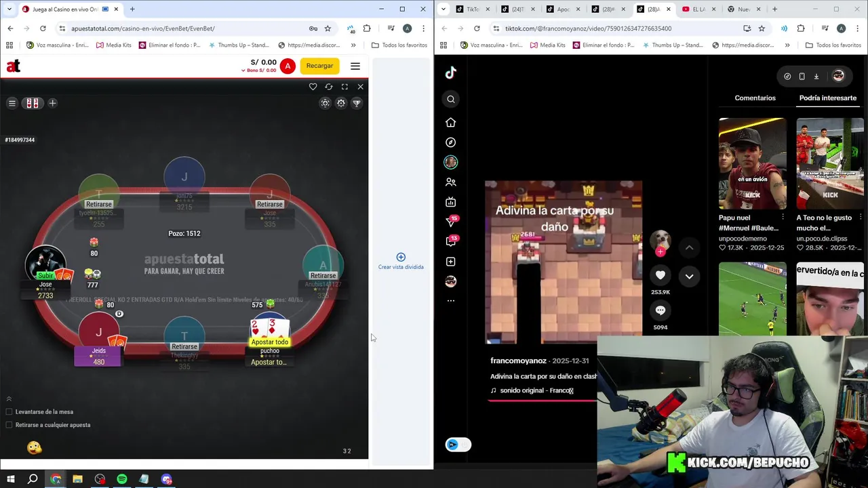Open poker table settings gear
The image size is (868, 488).
click(341, 103)
